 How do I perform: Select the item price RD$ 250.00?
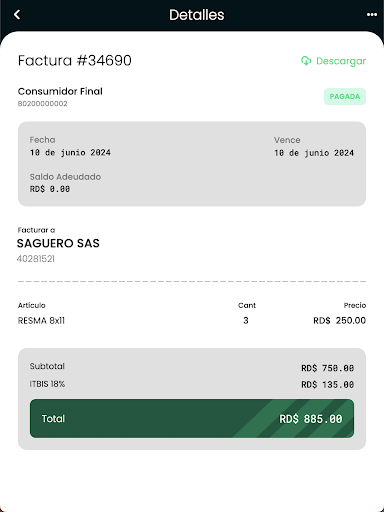click(x=339, y=320)
